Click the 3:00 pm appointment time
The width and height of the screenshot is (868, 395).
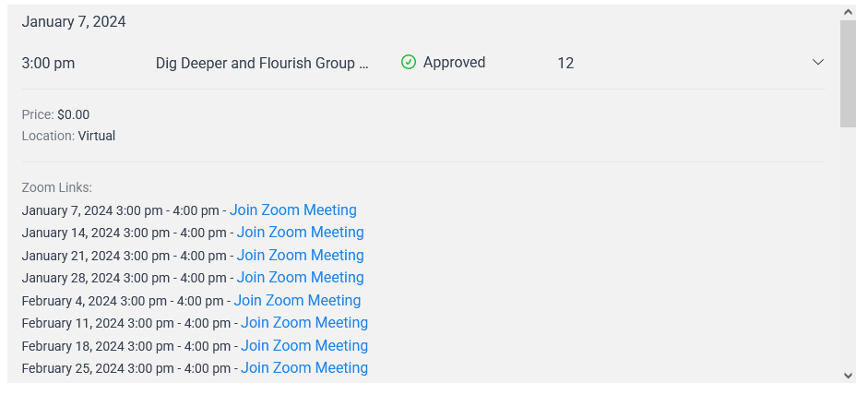[48, 64]
